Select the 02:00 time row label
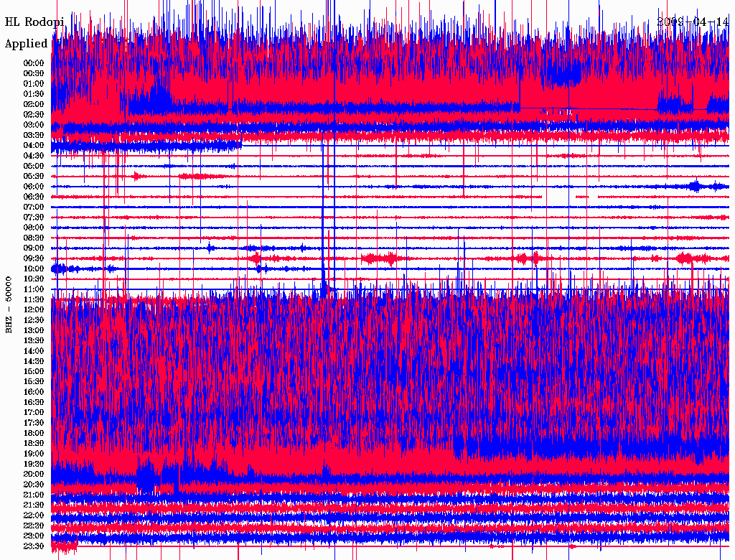This screenshot has width=735, height=560. [x=34, y=104]
